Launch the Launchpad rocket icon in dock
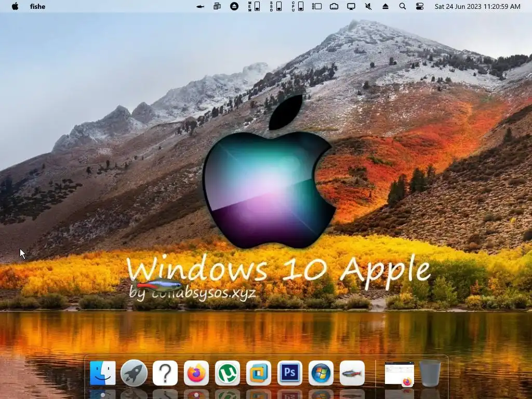 point(134,373)
